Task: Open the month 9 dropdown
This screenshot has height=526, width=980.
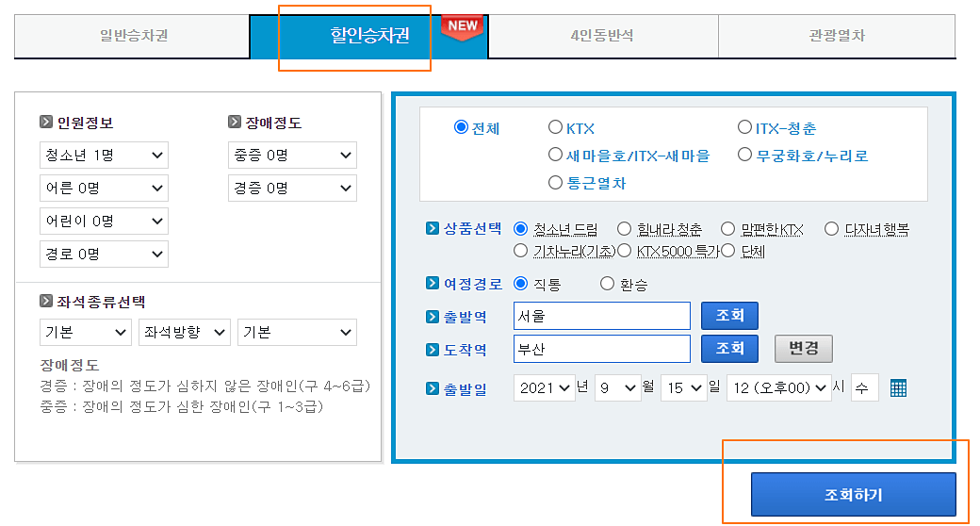Action: coord(617,387)
